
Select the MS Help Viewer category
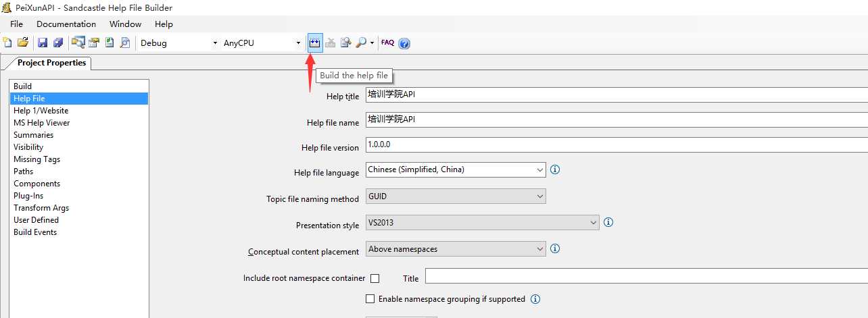(79, 123)
